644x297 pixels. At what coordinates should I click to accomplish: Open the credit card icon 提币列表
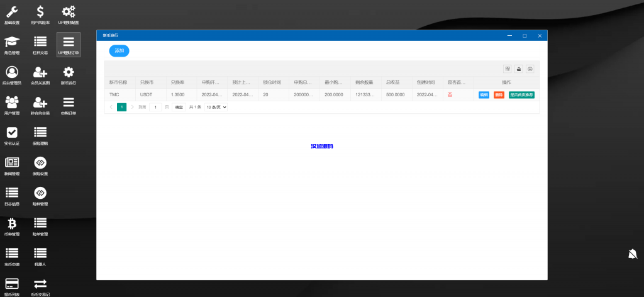[12, 287]
